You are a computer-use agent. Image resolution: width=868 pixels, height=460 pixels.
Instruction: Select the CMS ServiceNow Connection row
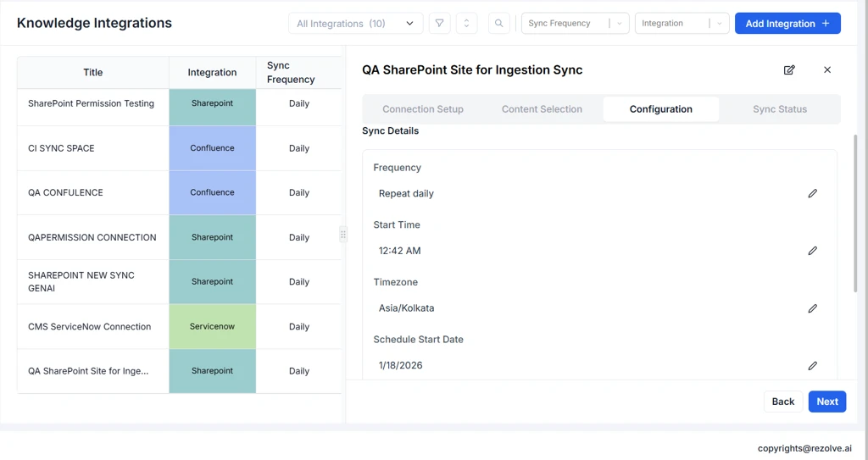click(x=90, y=326)
